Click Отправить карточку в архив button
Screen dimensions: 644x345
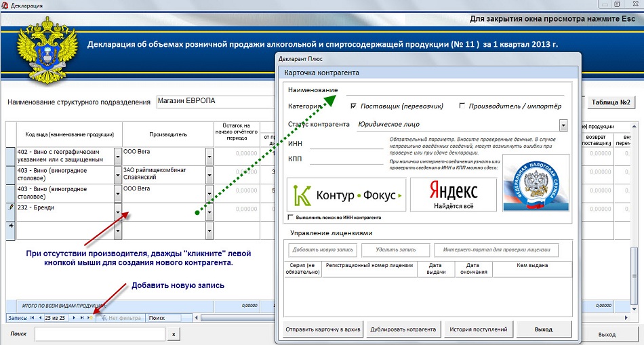(x=323, y=330)
